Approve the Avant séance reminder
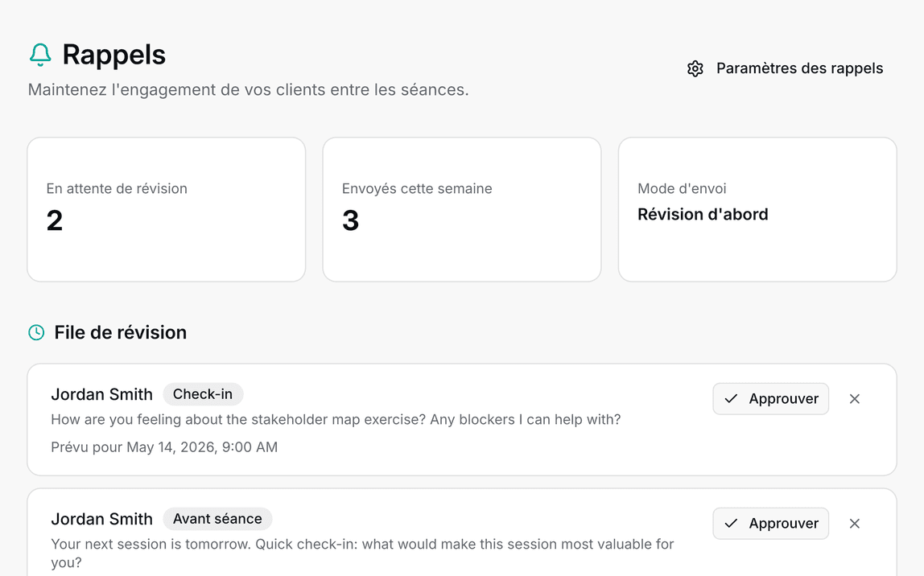Screen dimensions: 924x576 tap(771, 524)
